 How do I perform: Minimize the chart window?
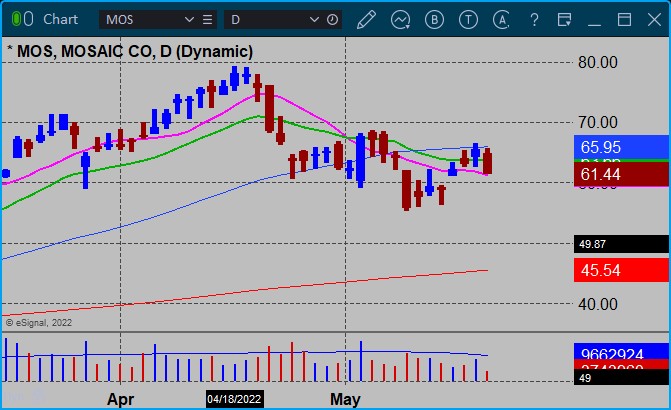(594, 25)
